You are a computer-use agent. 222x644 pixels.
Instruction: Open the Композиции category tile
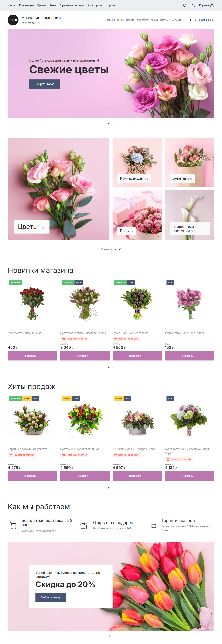point(137,162)
